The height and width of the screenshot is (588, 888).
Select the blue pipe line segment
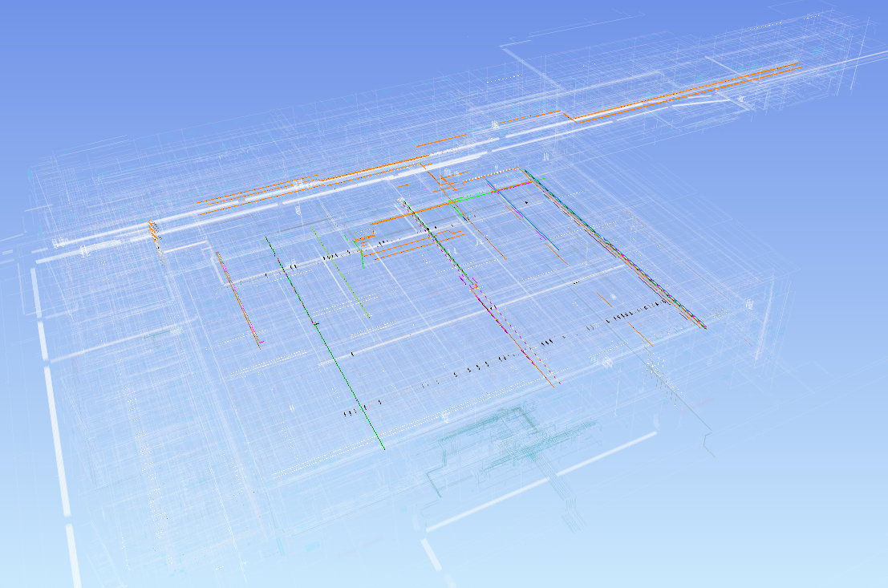[523, 215]
